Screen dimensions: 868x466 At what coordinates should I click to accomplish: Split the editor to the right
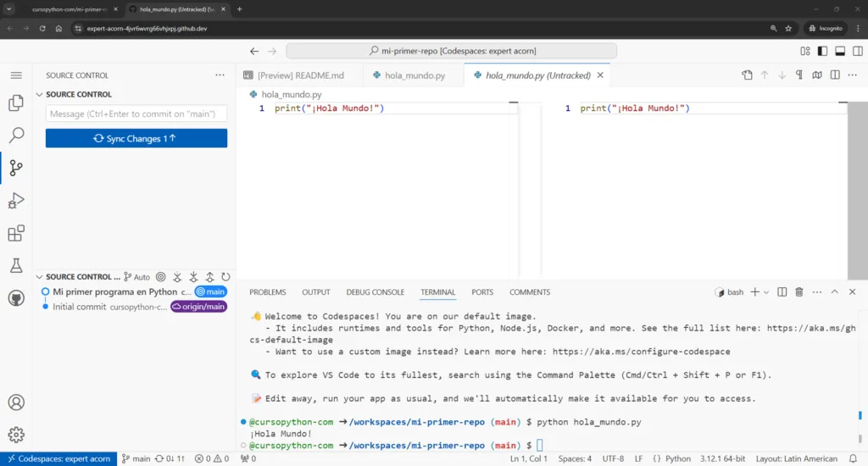pos(835,75)
